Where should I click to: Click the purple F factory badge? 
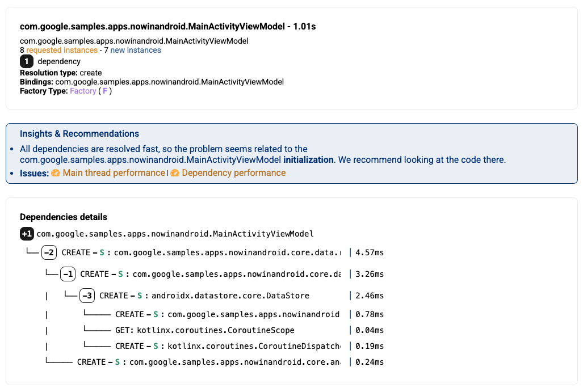click(105, 91)
